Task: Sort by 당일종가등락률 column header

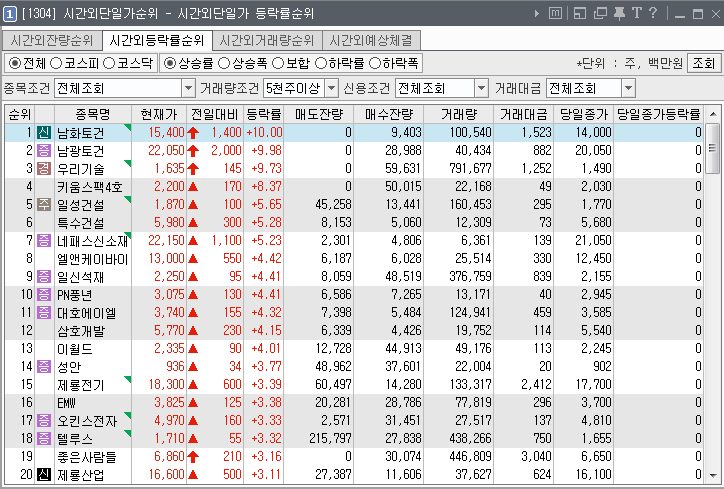Action: [659, 114]
